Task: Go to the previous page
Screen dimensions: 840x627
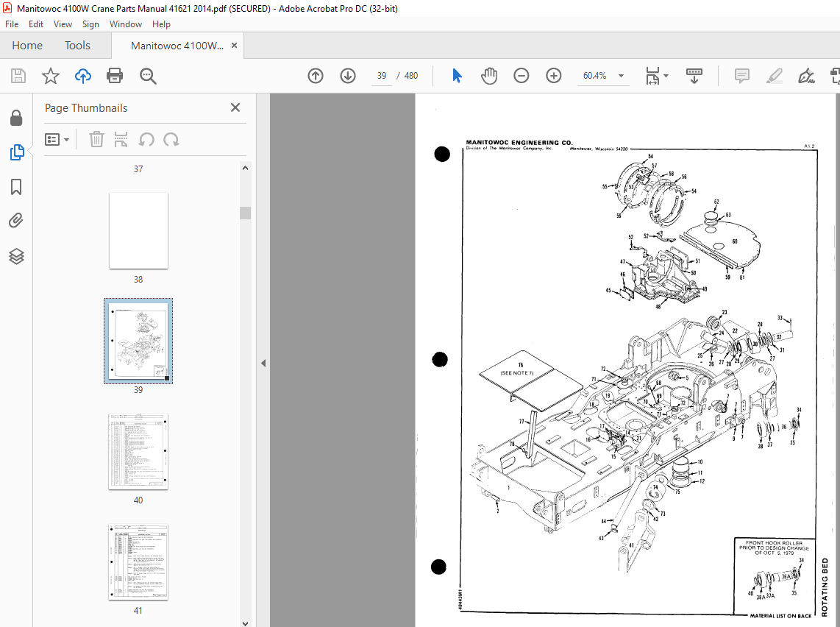Action: pos(315,75)
